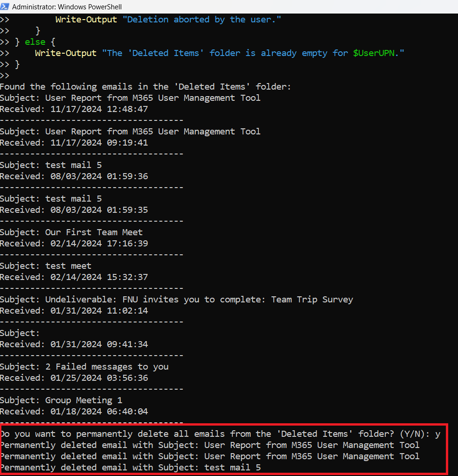Screen dimensions: 458x476
Task: Click the '2 Failed messages to you' subject
Action: [106, 367]
